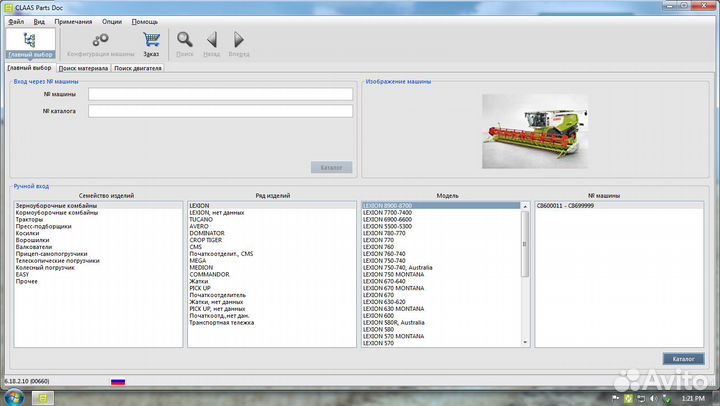Screen dimensions: 720x406
Task: Open the Опции menu
Action: (x=112, y=21)
